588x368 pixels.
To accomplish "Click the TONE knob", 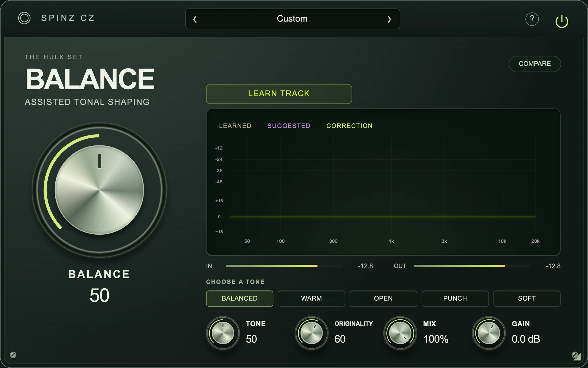I will (x=223, y=333).
